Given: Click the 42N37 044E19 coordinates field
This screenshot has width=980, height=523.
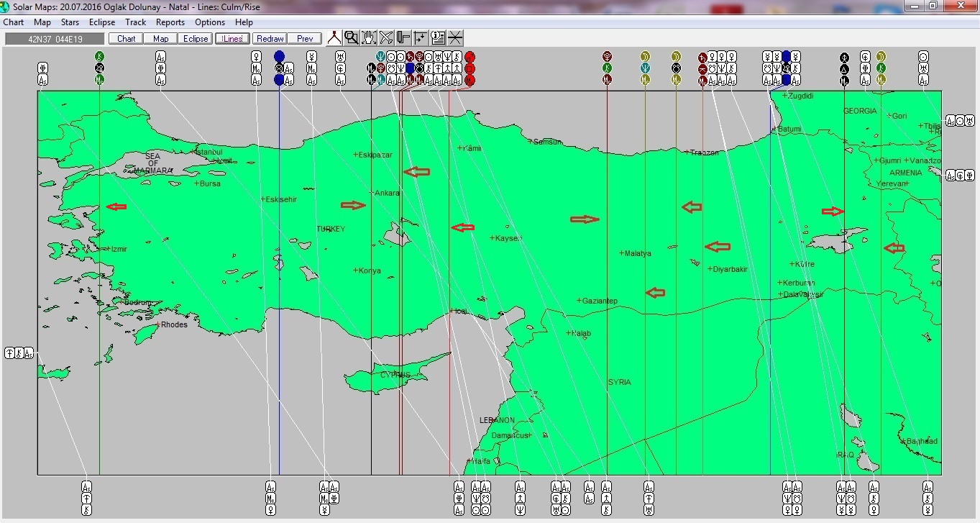Looking at the screenshot, I should click(x=54, y=39).
